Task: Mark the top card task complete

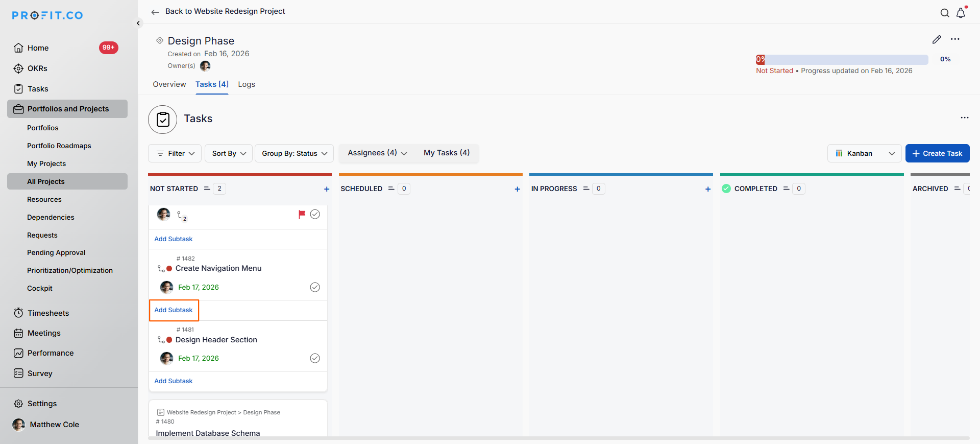Action: pos(315,215)
